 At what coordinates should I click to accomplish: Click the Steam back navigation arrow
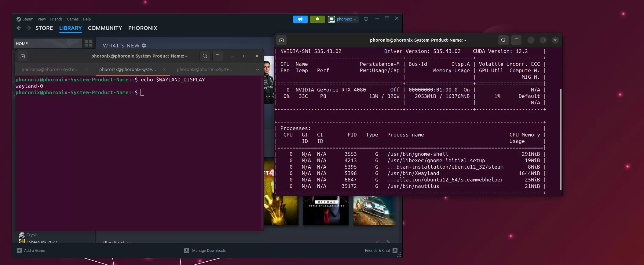(19, 28)
